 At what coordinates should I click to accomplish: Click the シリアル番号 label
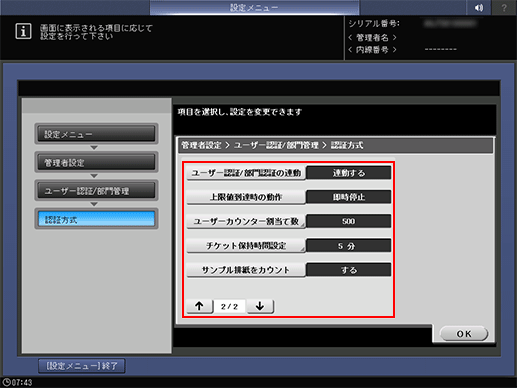tap(374, 24)
